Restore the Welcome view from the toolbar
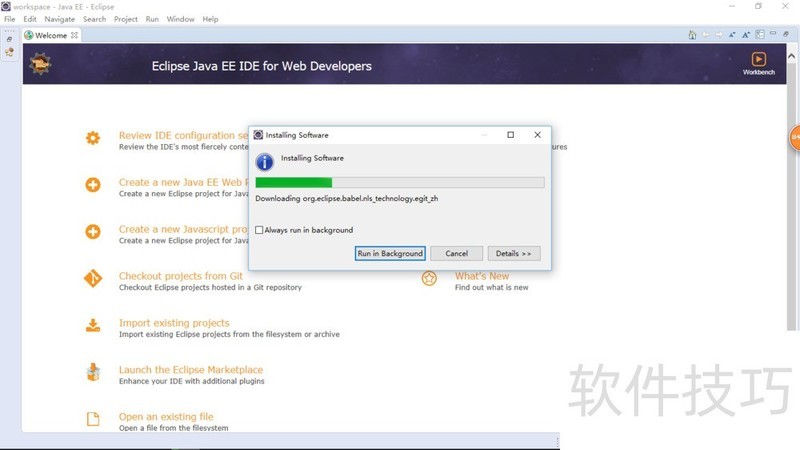Screen dimensions: 800x450 click(x=786, y=34)
